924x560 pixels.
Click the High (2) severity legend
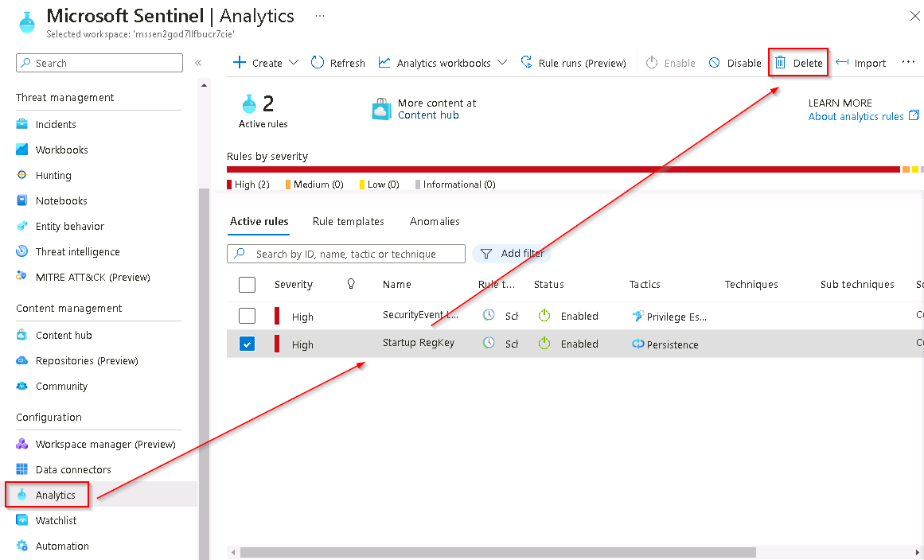pyautogui.click(x=248, y=185)
